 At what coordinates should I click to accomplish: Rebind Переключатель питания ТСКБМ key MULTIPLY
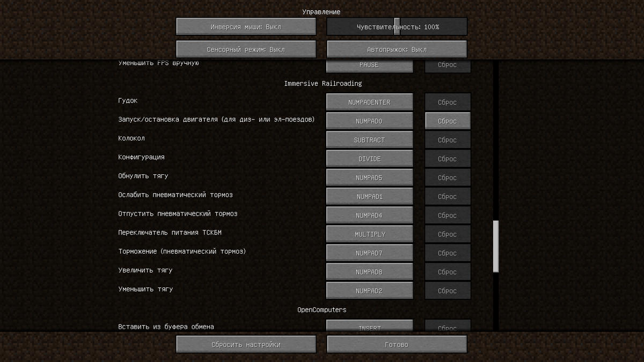(369, 234)
